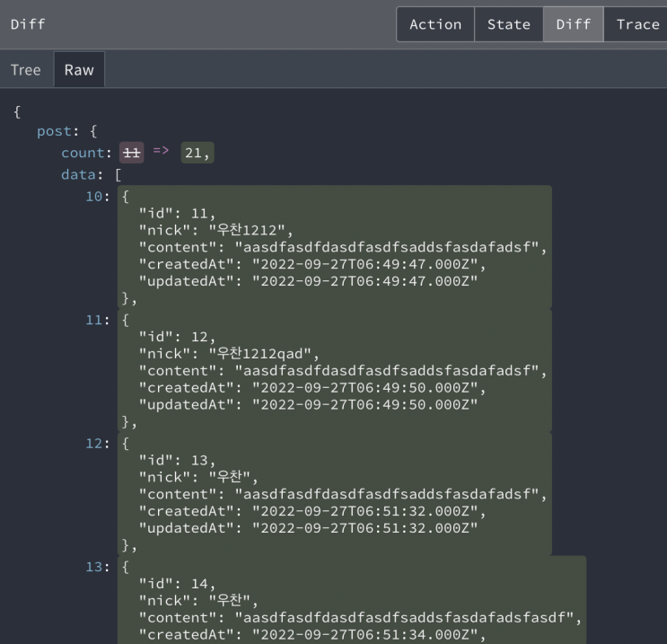Click the nick value 우찬1212qad
The width and height of the screenshot is (667, 644).
(x=260, y=354)
